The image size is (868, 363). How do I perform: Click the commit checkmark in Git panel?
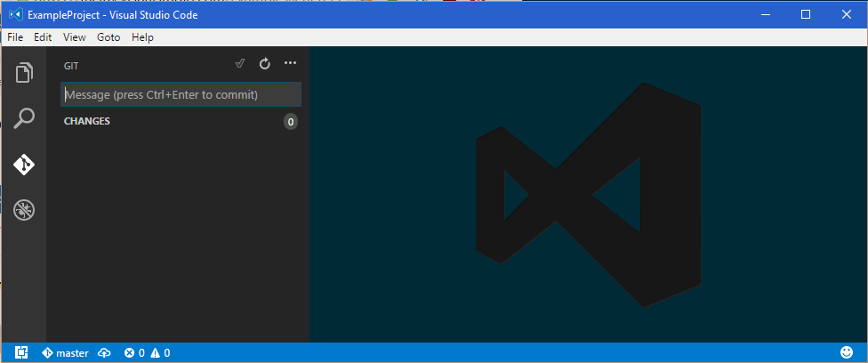239,63
